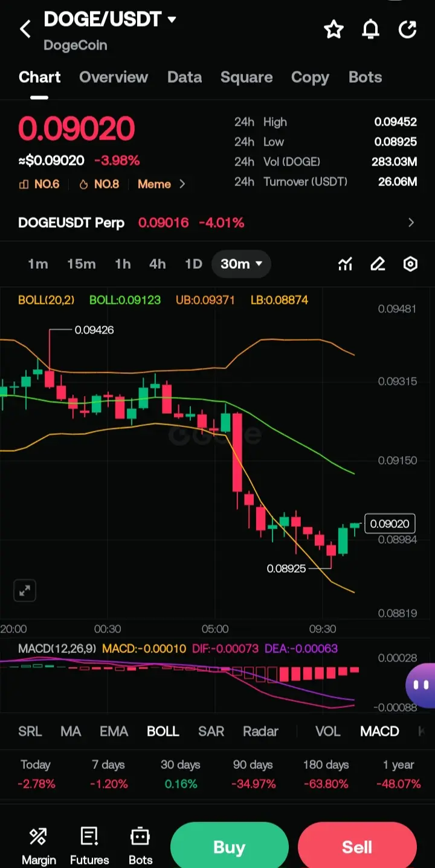Open the purple assistant bubble
Image resolution: width=435 pixels, height=868 pixels.
tap(421, 685)
